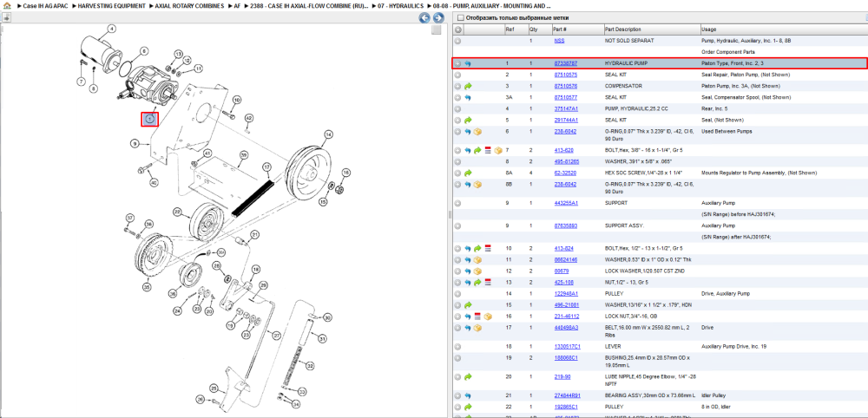Image resolution: width=868 pixels, height=418 pixels.
Task: Open part number link 375147A1
Action: (566, 109)
